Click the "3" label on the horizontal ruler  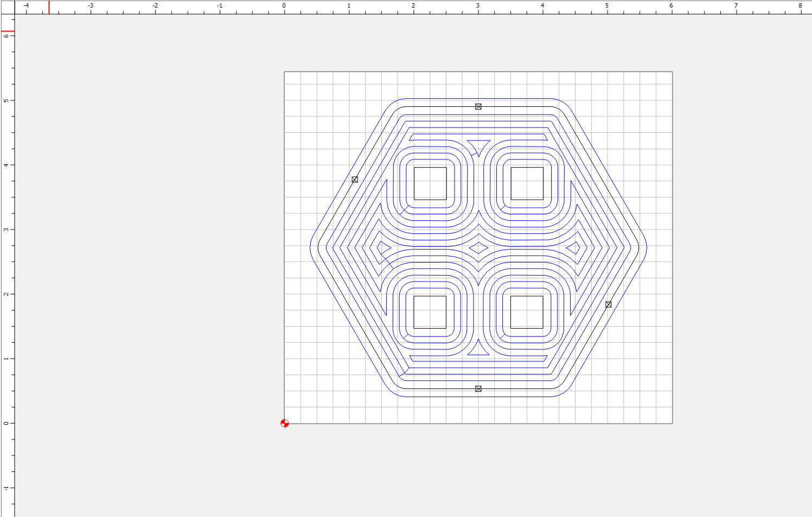(x=478, y=5)
